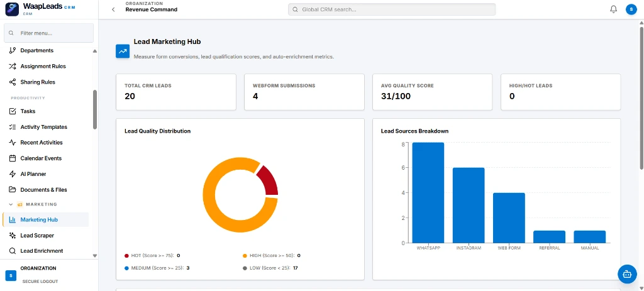This screenshot has width=644, height=291.
Task: Open the chatbot assistant floating button
Action: [627, 274]
